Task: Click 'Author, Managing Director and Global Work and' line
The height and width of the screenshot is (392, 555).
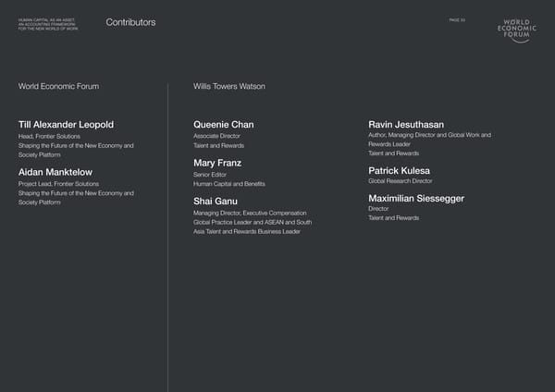Action: pyautogui.click(x=429, y=135)
